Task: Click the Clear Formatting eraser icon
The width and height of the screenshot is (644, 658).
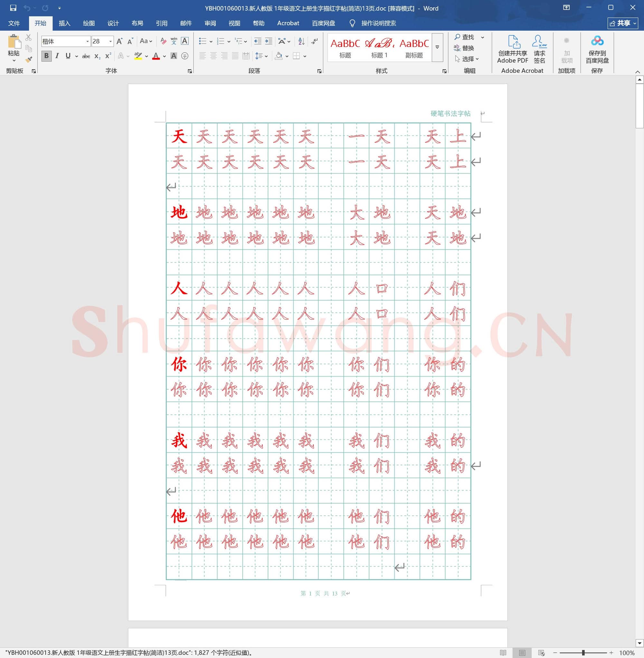Action: click(x=163, y=41)
